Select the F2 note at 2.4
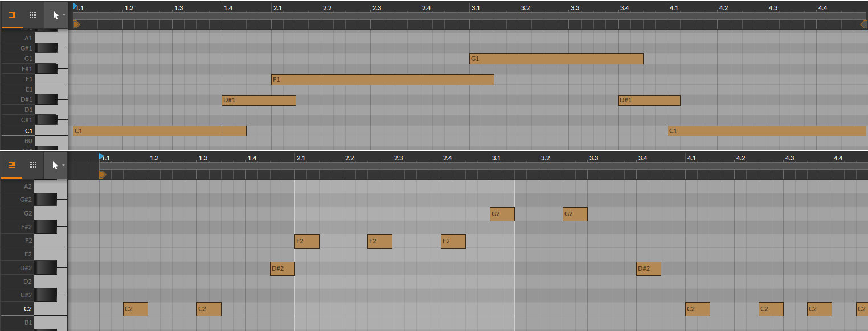Image resolution: width=868 pixels, height=331 pixels. (x=453, y=241)
